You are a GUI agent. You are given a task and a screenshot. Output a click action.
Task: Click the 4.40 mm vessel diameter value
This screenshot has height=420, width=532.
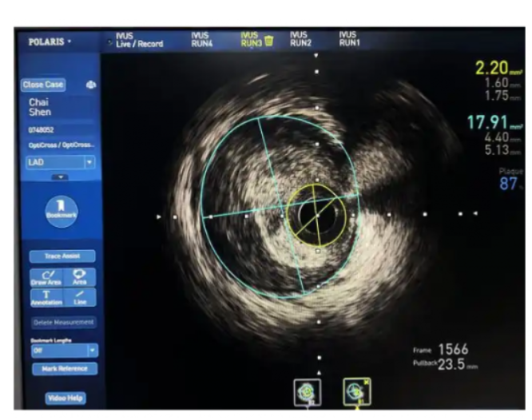[502, 137]
